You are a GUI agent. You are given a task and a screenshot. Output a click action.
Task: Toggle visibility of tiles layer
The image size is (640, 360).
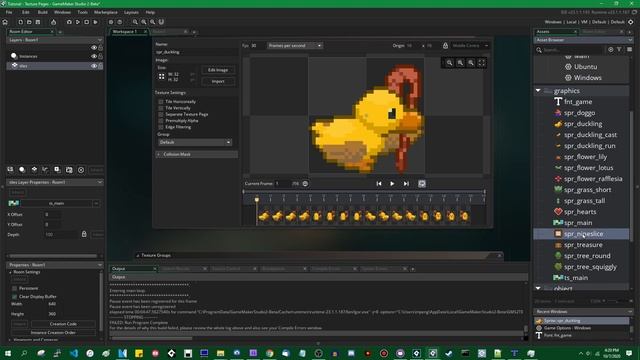[94, 66]
